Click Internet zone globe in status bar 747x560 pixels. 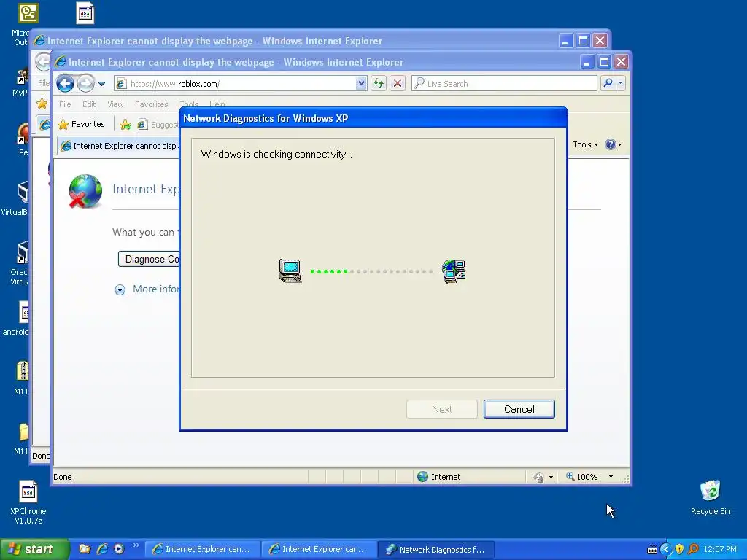(x=422, y=477)
